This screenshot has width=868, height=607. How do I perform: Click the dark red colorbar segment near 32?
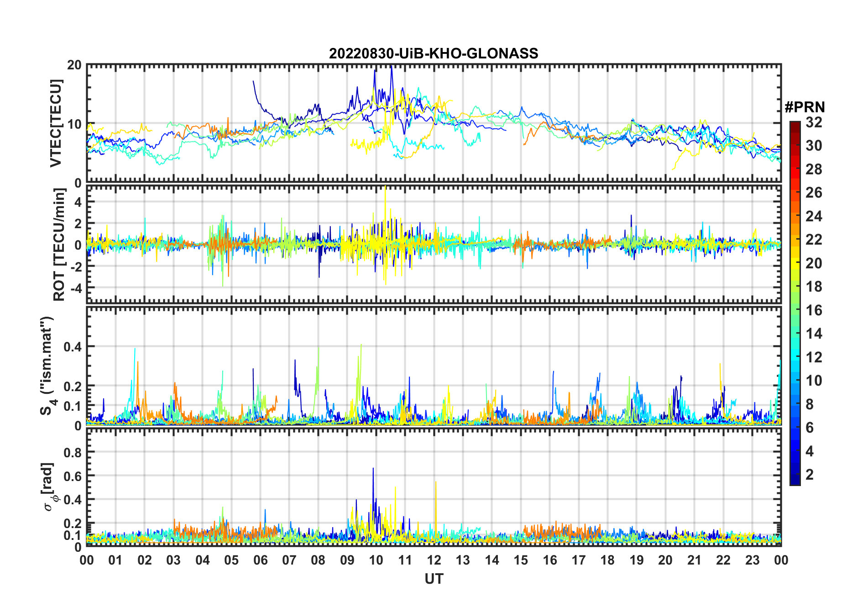(795, 127)
